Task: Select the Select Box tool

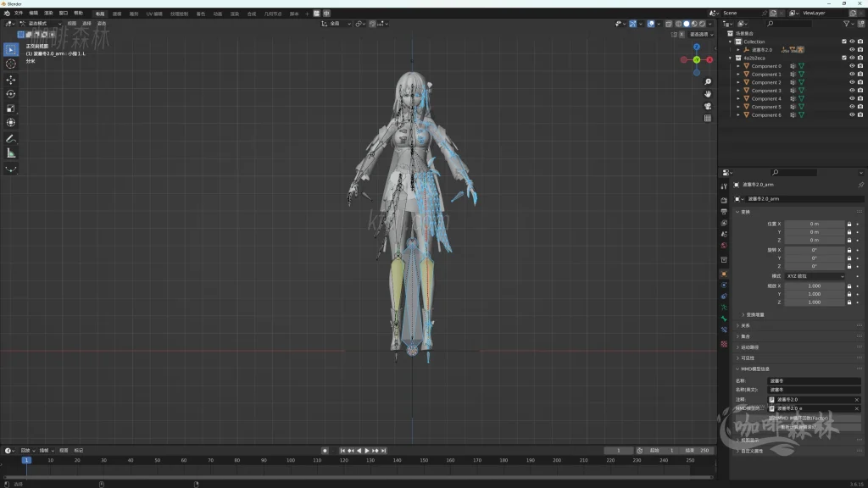Action: [x=10, y=50]
